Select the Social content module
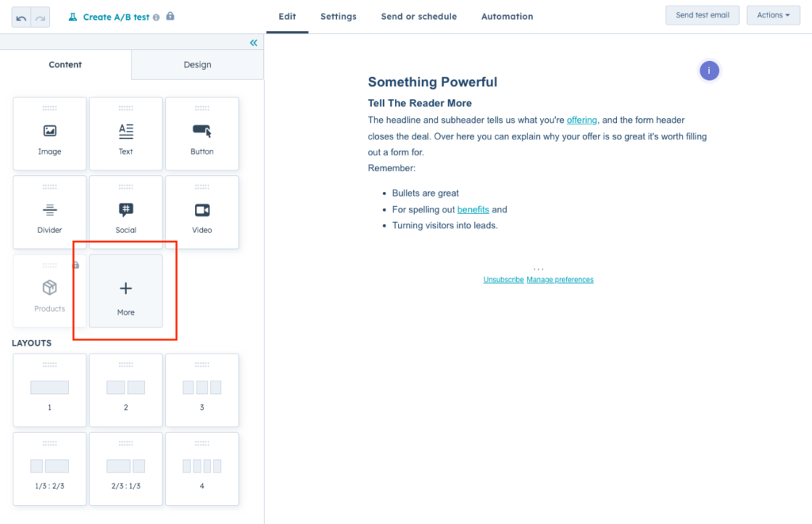Viewport: 812px width, 524px height. (x=126, y=212)
